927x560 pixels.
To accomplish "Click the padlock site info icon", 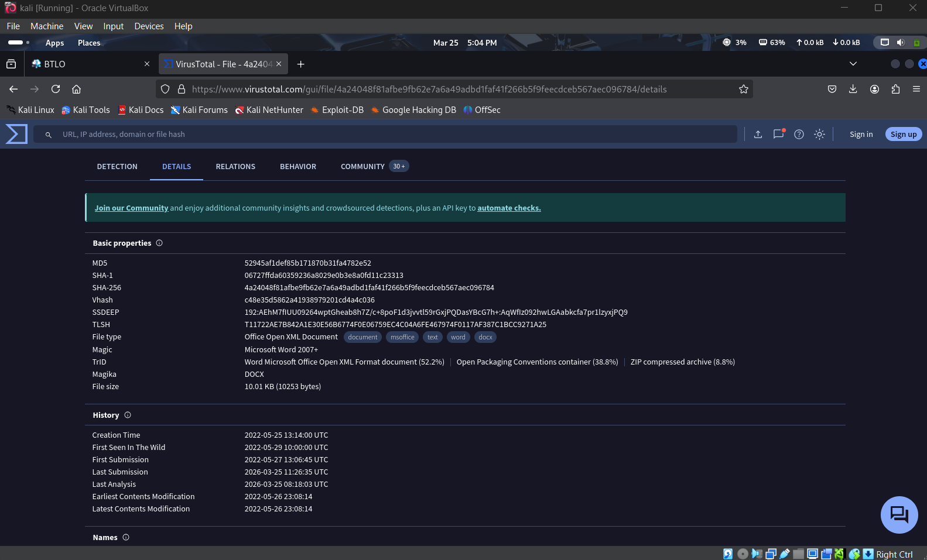I will 182,89.
